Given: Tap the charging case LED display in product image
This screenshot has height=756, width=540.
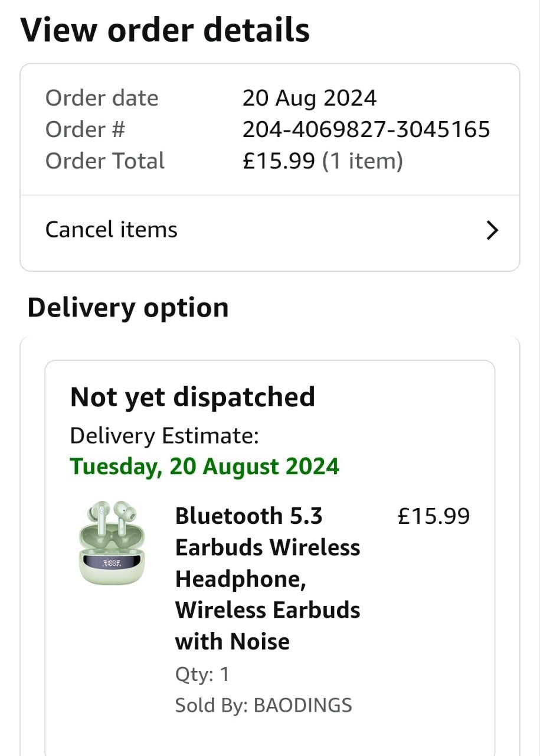Looking at the screenshot, I should point(112,563).
